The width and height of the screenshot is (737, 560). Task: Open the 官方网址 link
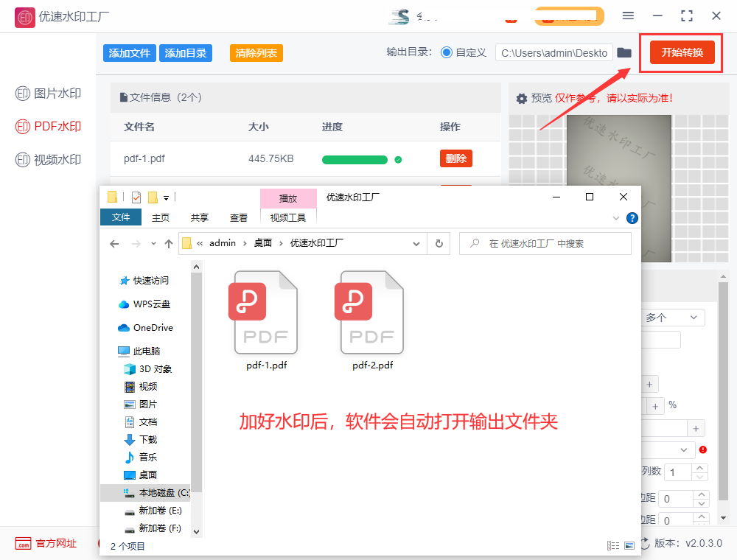click(x=46, y=544)
